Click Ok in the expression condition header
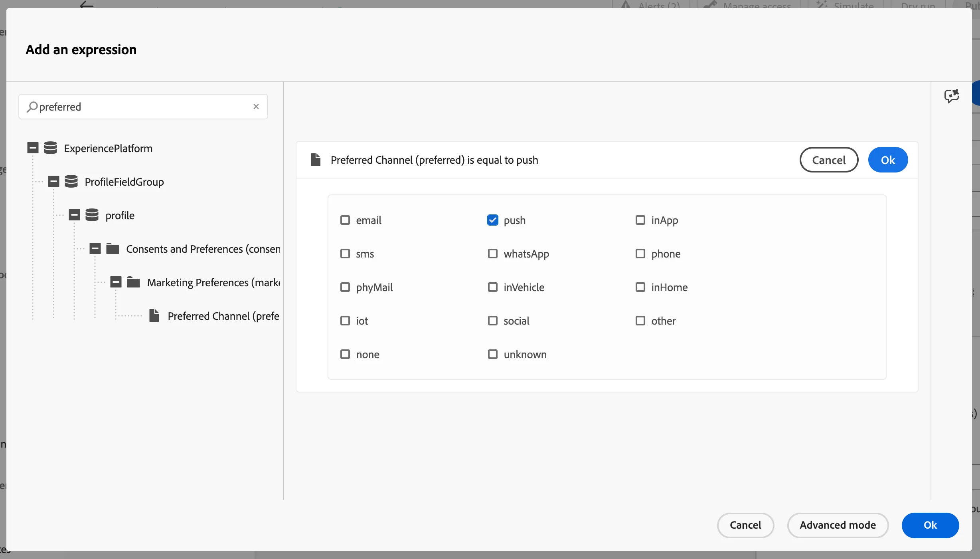The image size is (980, 559). tap(888, 160)
